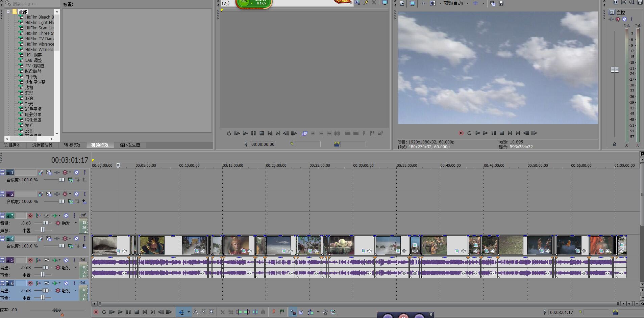Screen dimensions: 644x318
Task: Insert a region with the region icon
Action: [x=282, y=312]
